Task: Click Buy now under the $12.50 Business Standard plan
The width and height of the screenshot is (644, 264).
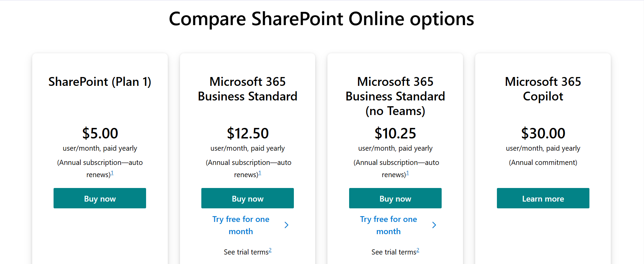Action: 247,199
